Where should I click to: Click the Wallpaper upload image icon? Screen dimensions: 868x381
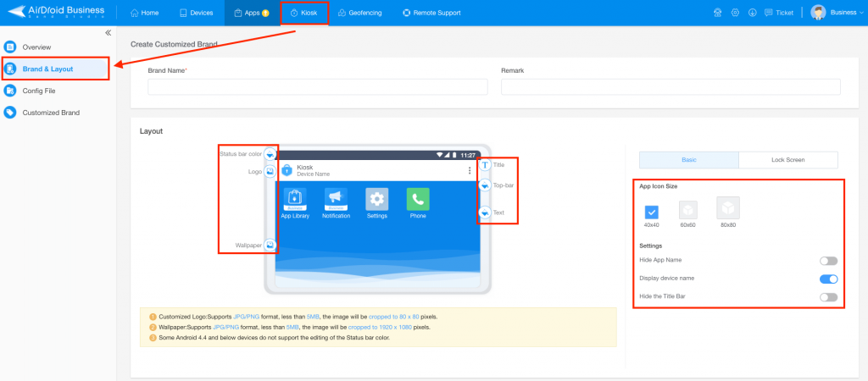pyautogui.click(x=270, y=245)
